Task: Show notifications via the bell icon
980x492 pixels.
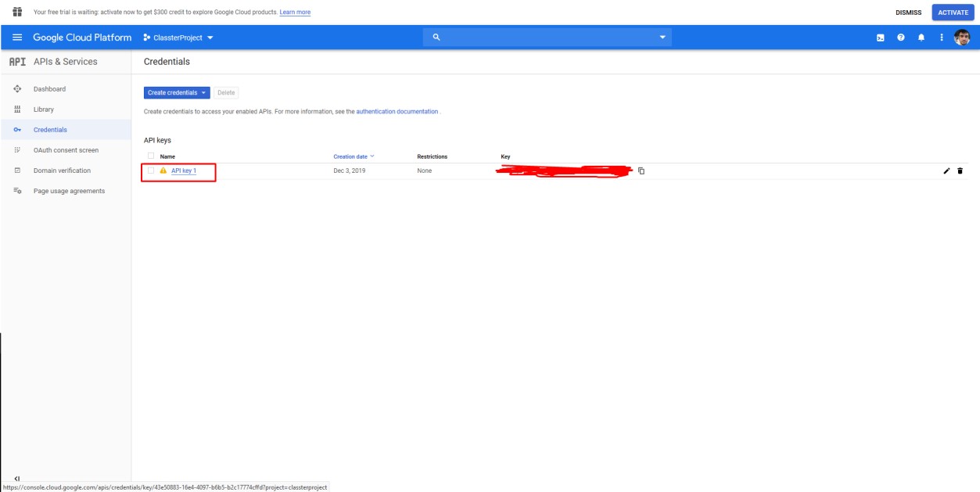Action: pos(921,38)
